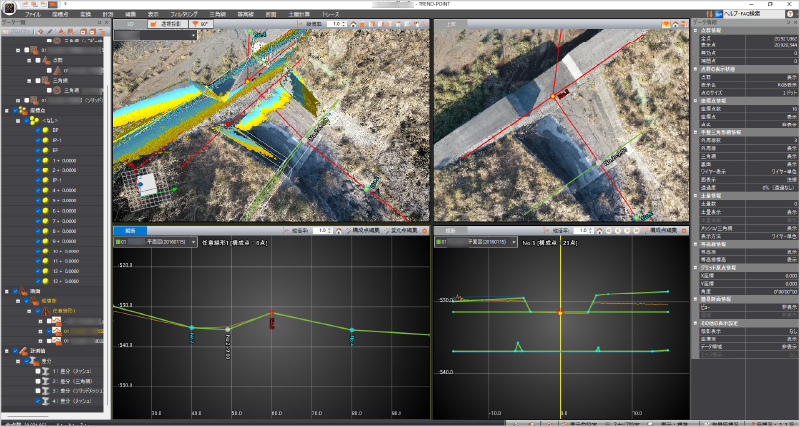Image resolution: width=800 pixels, height=427 pixels.
Task: Open the ファイル menu
Action: click(x=32, y=15)
